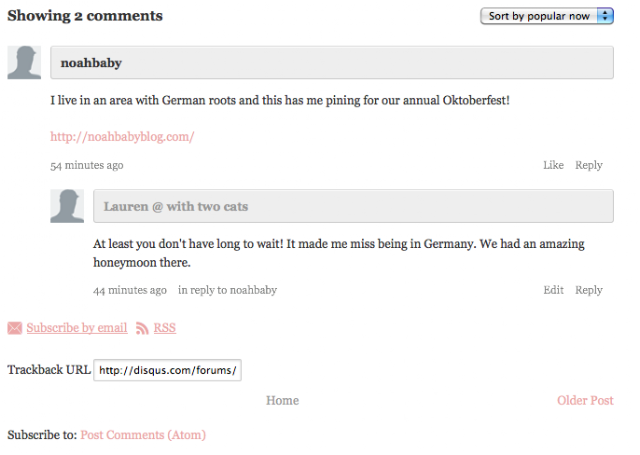Viewport: 640px width, 455px height.
Task: Like noahbaby's comment
Action: tap(553, 165)
